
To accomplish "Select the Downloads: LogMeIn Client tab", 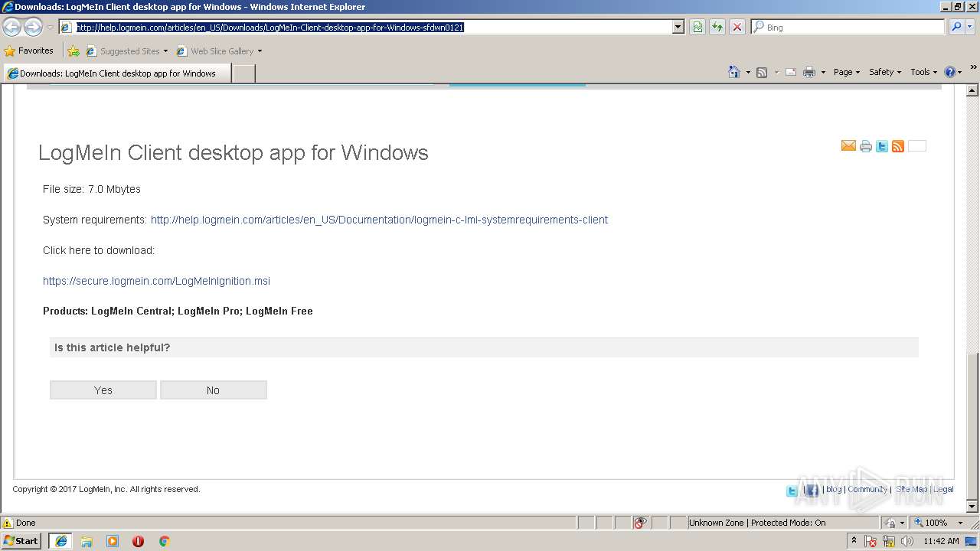I will tap(117, 73).
